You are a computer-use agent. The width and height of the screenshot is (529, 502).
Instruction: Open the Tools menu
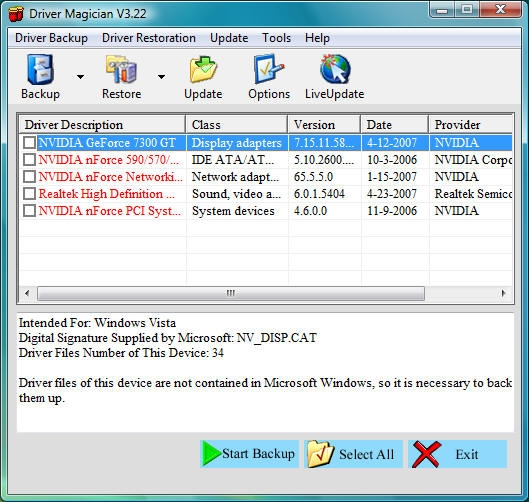coord(276,38)
